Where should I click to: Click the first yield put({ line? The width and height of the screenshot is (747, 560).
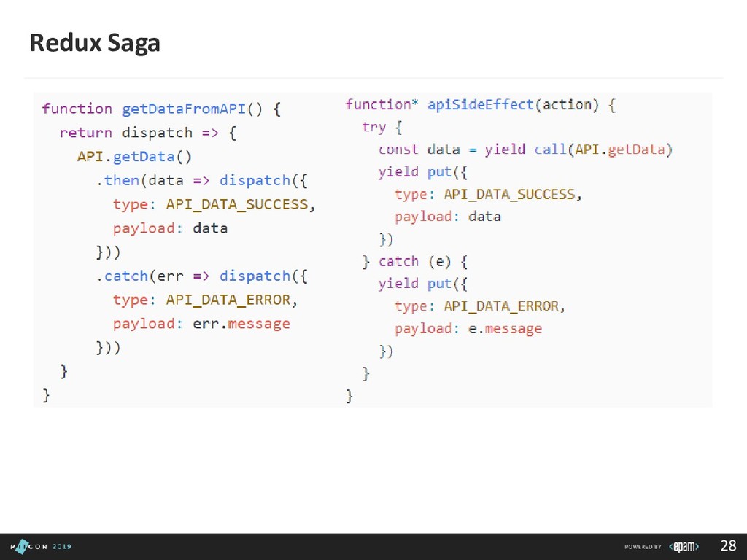(x=418, y=172)
